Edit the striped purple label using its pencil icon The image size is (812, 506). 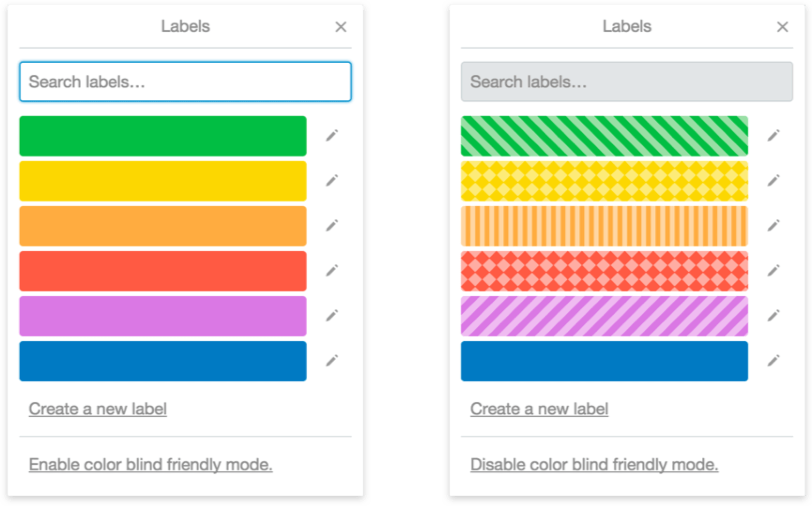(x=774, y=315)
